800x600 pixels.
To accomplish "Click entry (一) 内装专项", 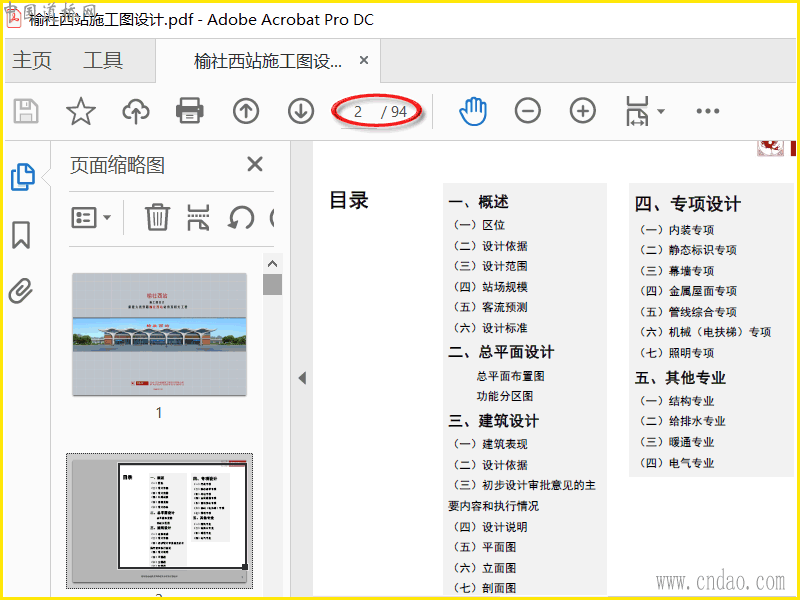I will tap(677, 230).
